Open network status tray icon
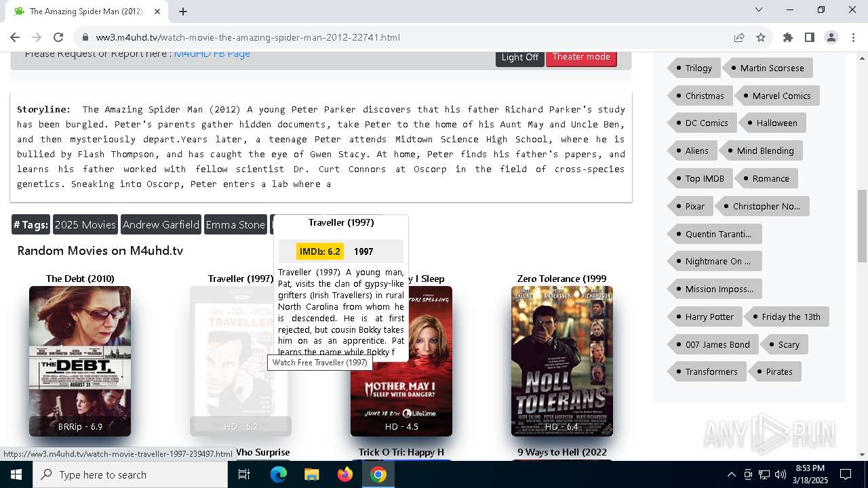This screenshot has width=868, height=488. [x=764, y=474]
